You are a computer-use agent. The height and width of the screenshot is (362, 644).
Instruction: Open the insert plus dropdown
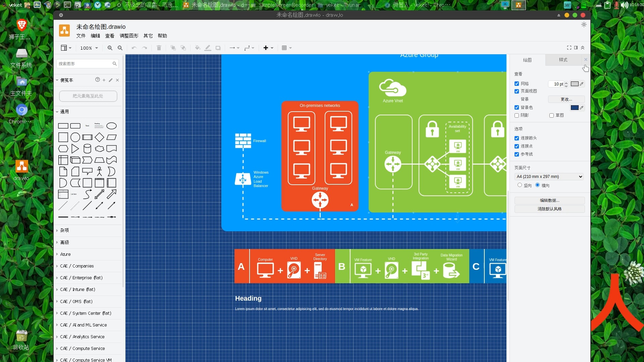point(268,48)
